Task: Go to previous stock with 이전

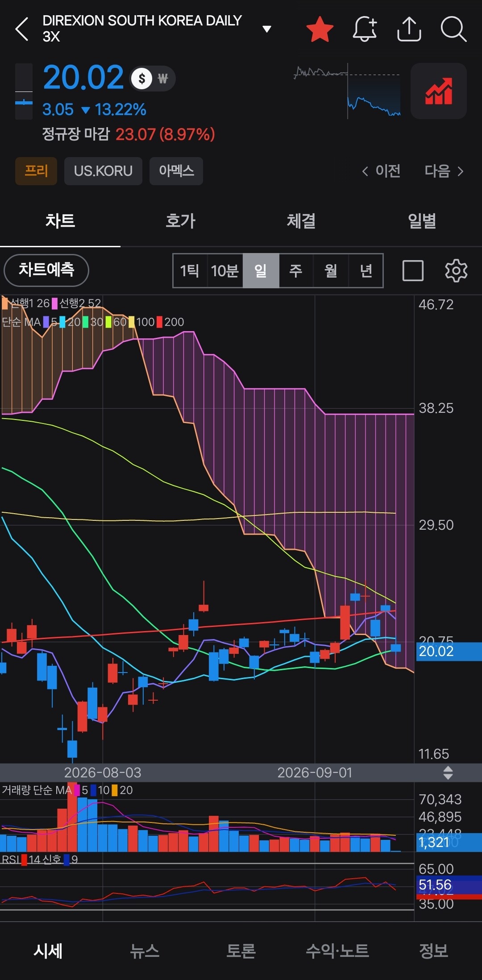Action: coord(381,171)
